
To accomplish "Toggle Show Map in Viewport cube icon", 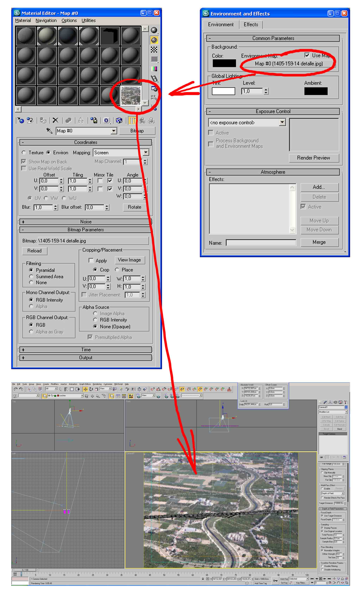I will click(119, 121).
